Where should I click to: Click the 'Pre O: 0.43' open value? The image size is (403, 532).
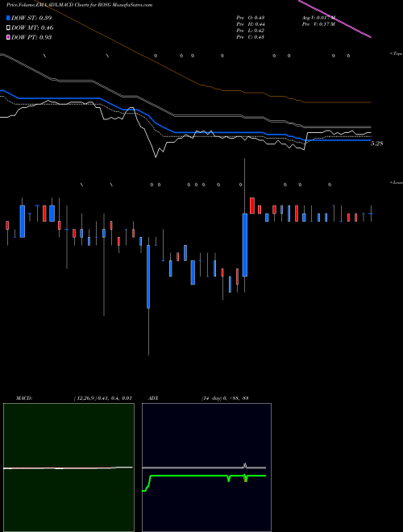point(251,18)
